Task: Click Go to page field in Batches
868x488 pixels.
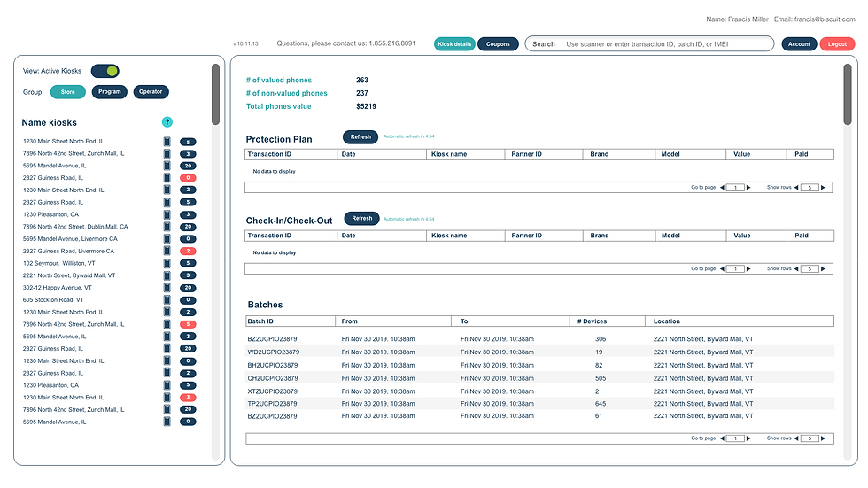Action: [735, 438]
